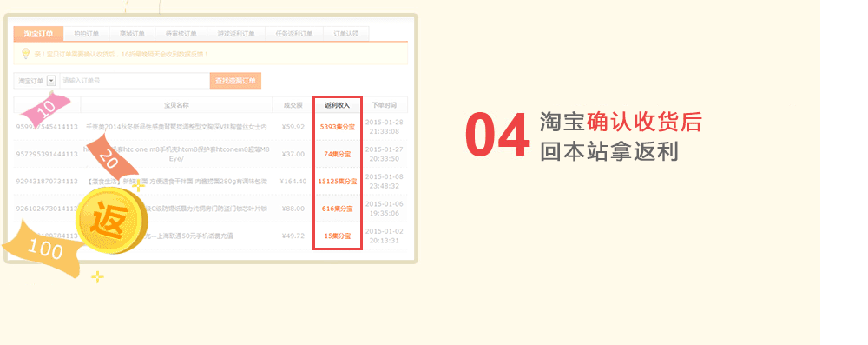The height and width of the screenshot is (345, 868).
Task: Click the 2015-01-02 20:13:31 order time
Action: (x=385, y=236)
